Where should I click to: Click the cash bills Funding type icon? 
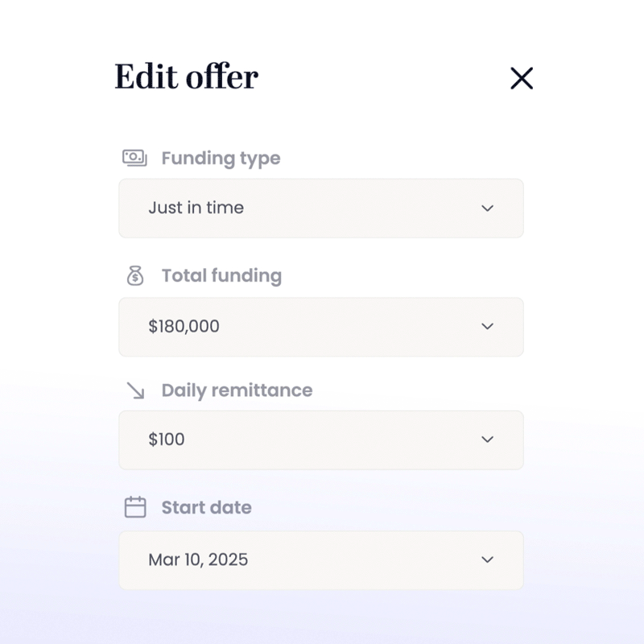coord(134,158)
